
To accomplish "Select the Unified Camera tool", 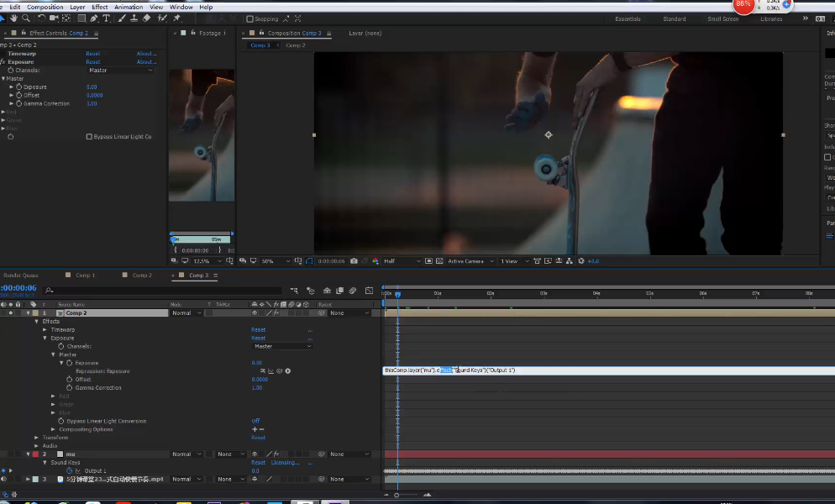I will pyautogui.click(x=54, y=18).
